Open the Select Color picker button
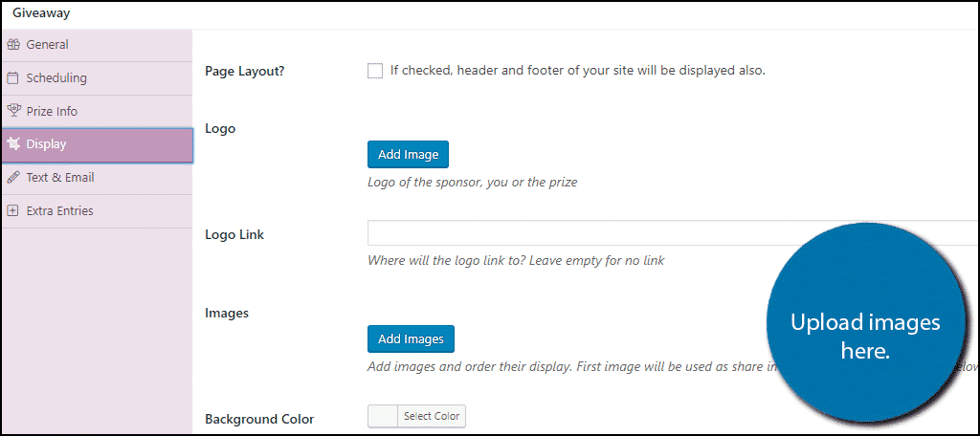Viewport: 980px width, 436px height. (432, 416)
